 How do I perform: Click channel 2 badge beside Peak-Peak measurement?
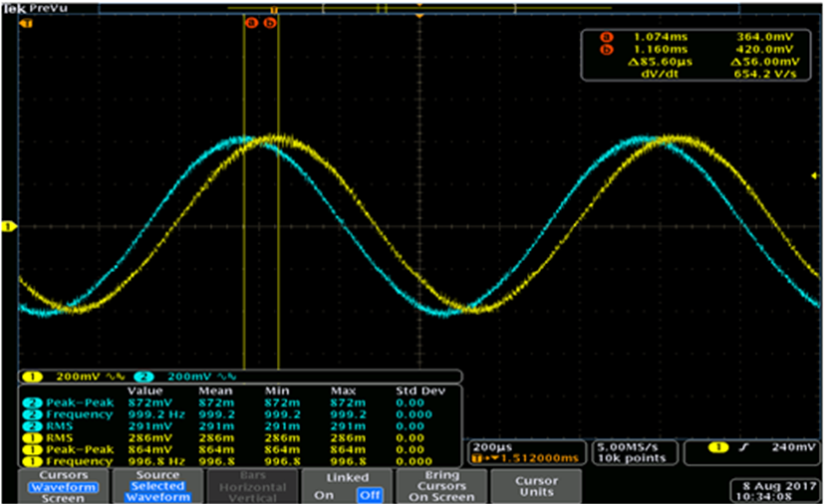coord(32,403)
